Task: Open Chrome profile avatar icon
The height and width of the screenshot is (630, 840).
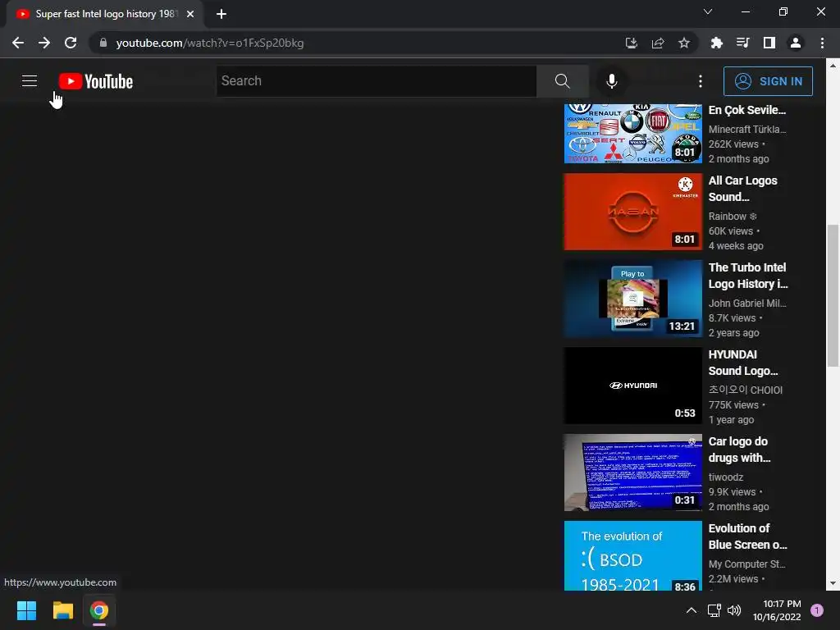Action: tap(796, 43)
